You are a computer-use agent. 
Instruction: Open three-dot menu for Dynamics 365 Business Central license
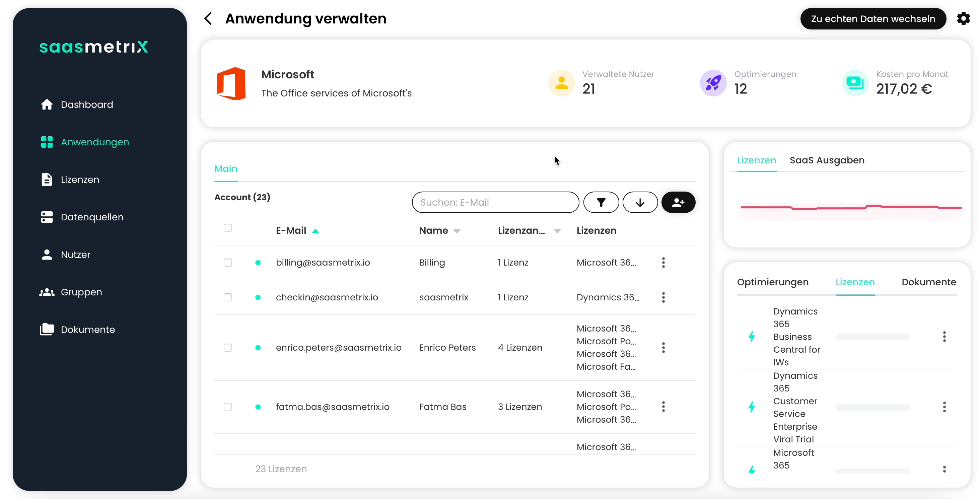pos(944,337)
